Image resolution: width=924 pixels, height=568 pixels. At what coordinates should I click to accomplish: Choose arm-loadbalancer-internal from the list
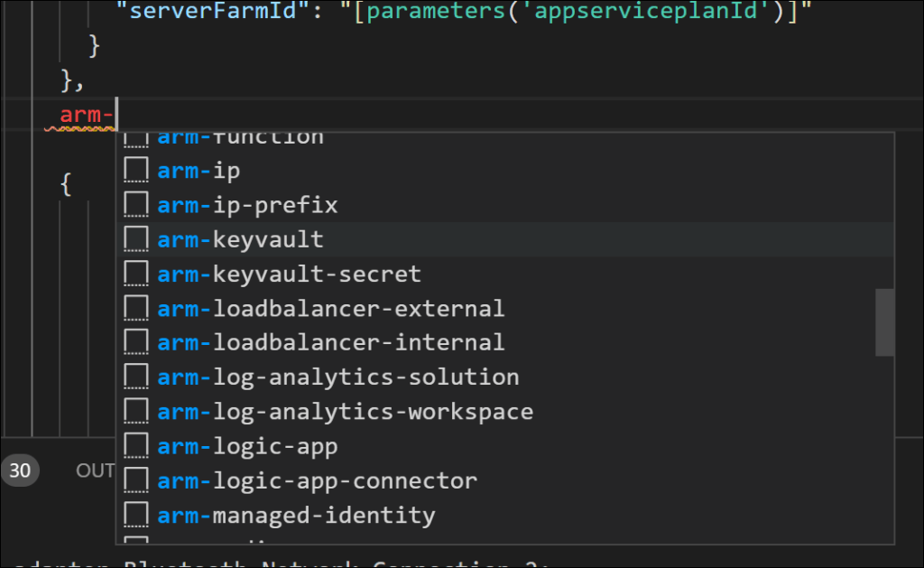point(330,342)
